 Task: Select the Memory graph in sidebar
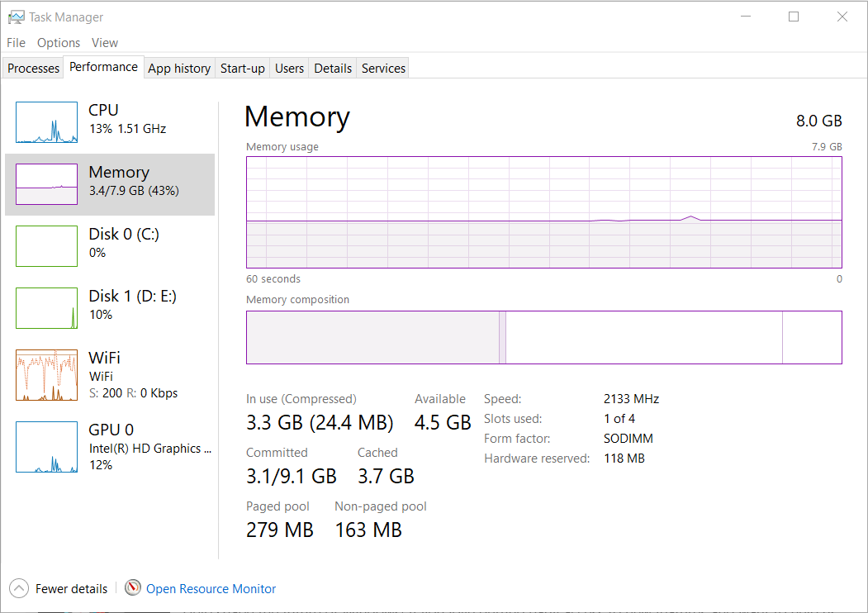pos(46,183)
